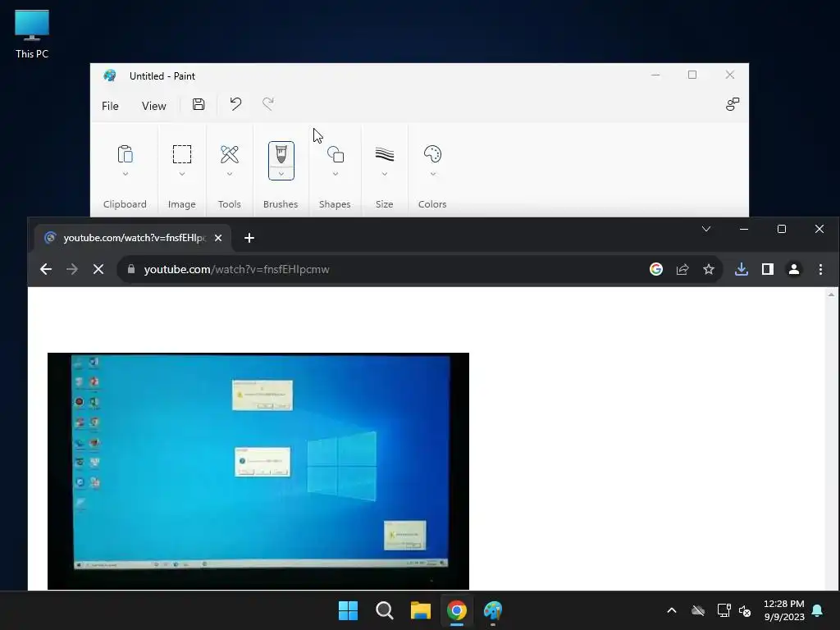Open Windows Search from the taskbar
Screen dimensions: 840x630
[x=385, y=610]
